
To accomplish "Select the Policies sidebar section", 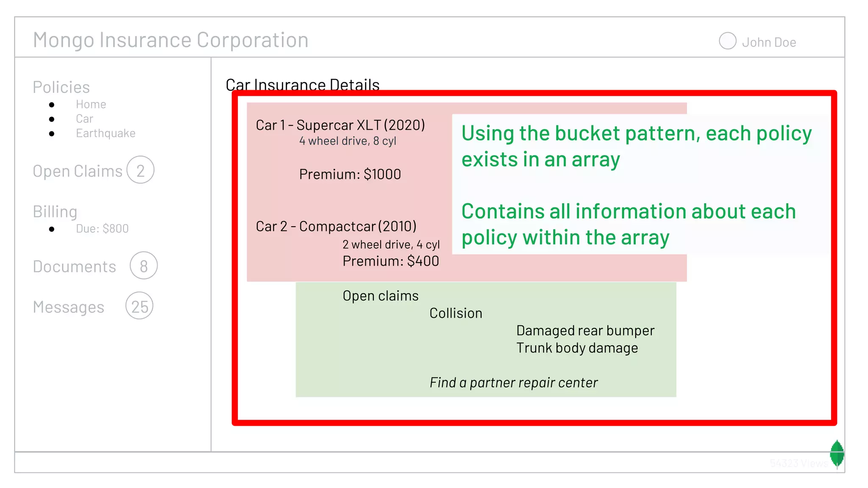I will [61, 87].
